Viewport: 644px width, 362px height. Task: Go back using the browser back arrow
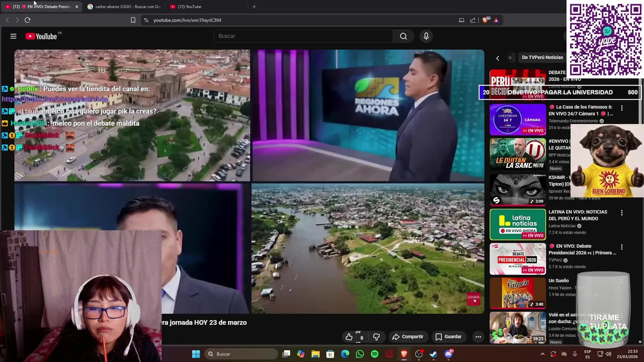coord(7,20)
